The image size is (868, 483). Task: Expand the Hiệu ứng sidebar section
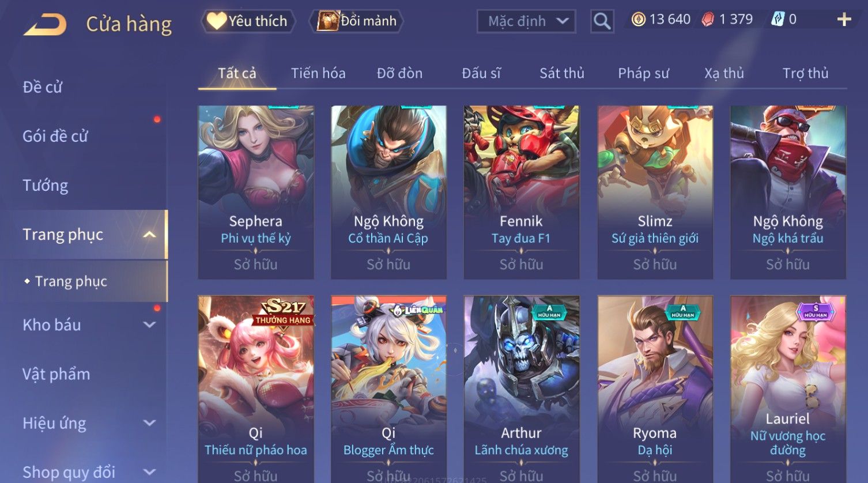pos(149,423)
